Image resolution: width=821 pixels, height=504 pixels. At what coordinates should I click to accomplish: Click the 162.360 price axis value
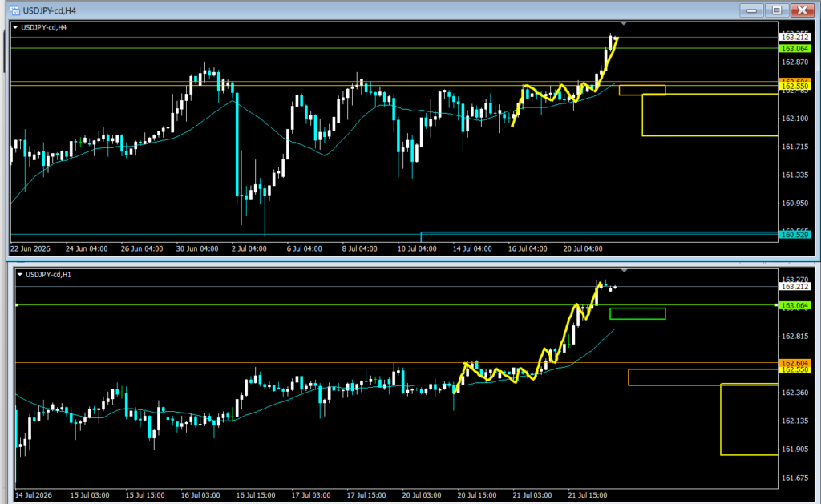[x=795, y=393]
